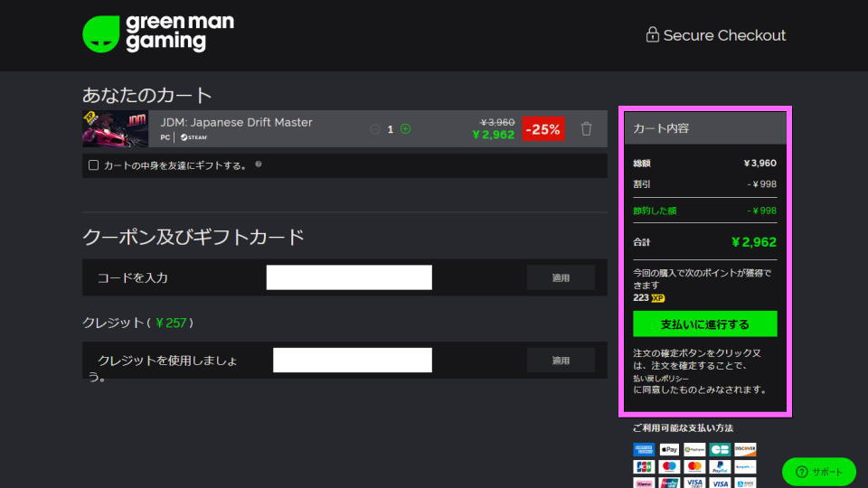Click the ¥257 credit amount text
The height and width of the screenshot is (488, 868).
(x=171, y=324)
